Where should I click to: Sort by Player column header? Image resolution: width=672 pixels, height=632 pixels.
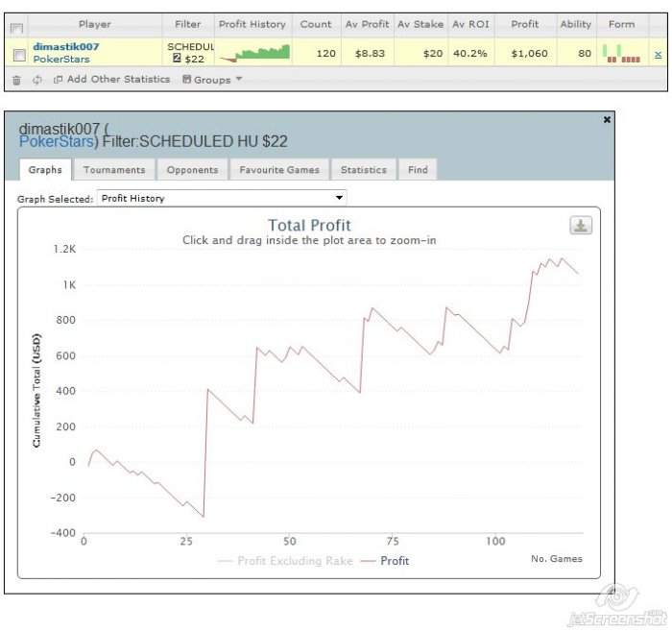[x=95, y=24]
